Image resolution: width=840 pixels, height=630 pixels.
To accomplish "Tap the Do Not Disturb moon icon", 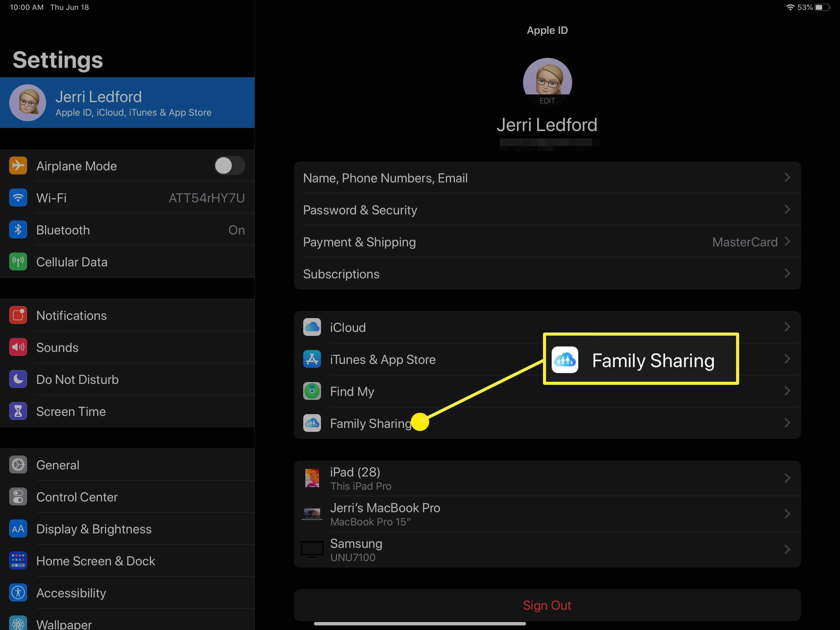I will (18, 379).
